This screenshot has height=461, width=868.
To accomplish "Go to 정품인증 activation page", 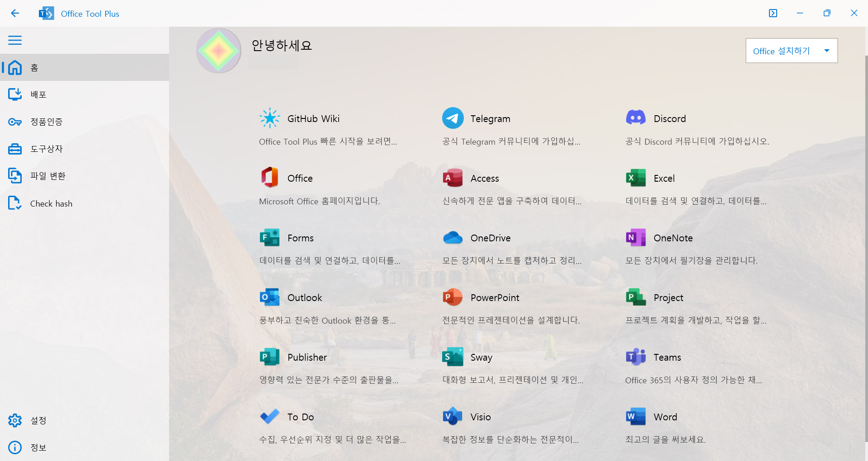I will [x=85, y=122].
